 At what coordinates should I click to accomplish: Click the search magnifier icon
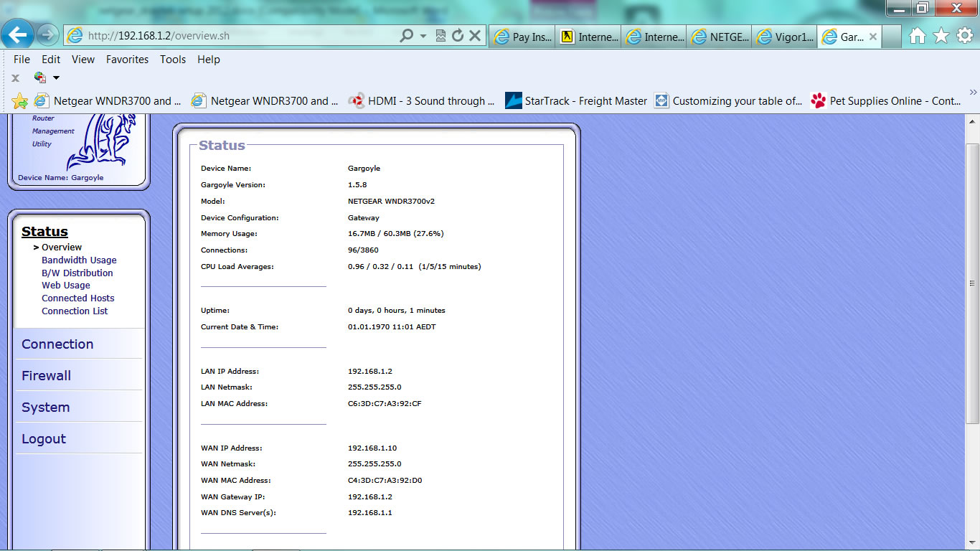tap(406, 34)
